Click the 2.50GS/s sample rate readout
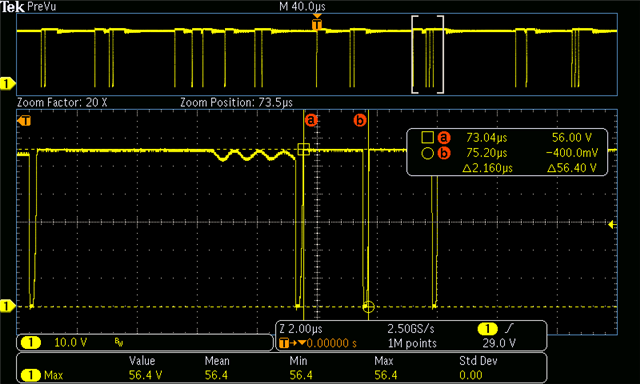Viewport: 640px width, 384px height. [x=411, y=329]
